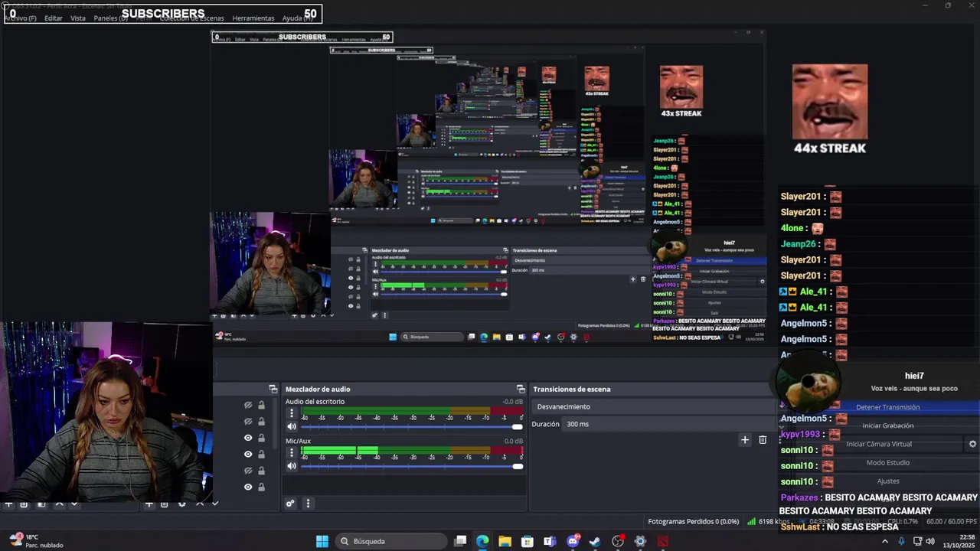This screenshot has width=980, height=551.
Task: Open audio mixer three-dot menu beside gear
Action: [x=308, y=504]
